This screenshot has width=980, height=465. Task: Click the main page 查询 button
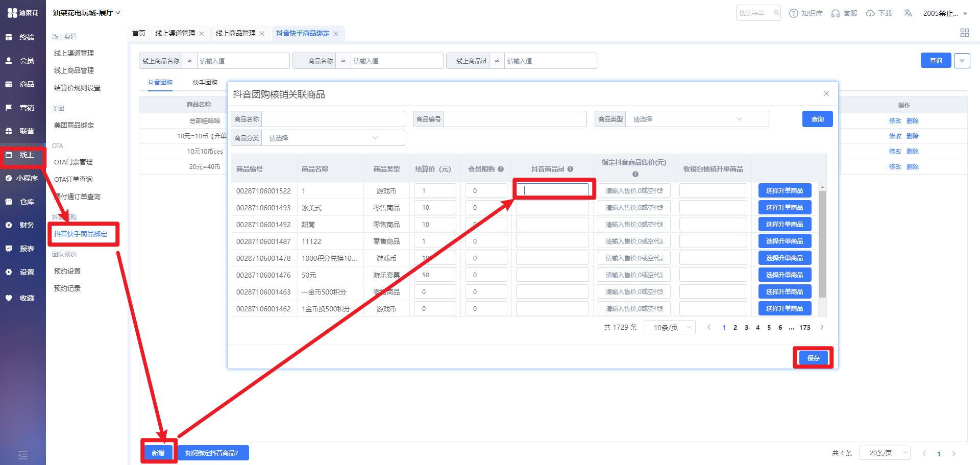[x=936, y=60]
